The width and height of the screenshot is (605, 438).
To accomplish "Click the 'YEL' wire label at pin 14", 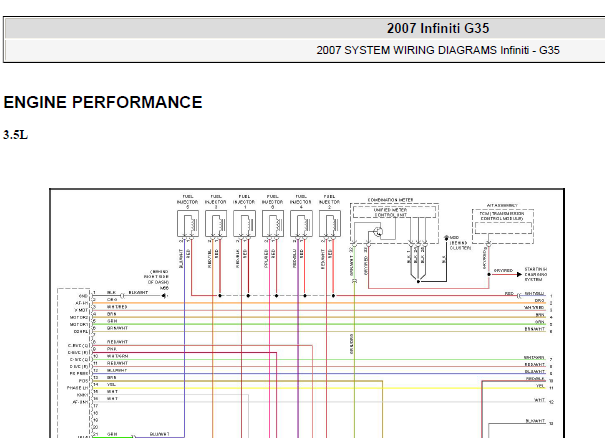I will point(111,384).
